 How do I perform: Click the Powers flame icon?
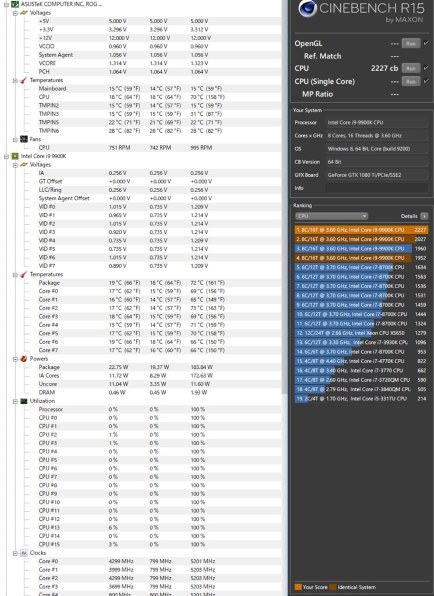pos(24,358)
